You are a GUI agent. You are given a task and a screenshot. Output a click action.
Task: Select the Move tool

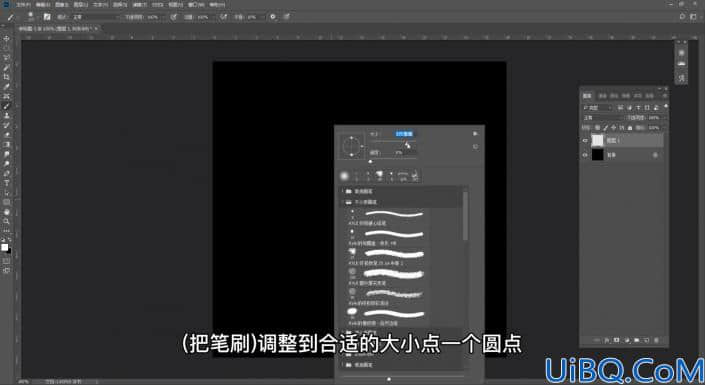(6, 39)
